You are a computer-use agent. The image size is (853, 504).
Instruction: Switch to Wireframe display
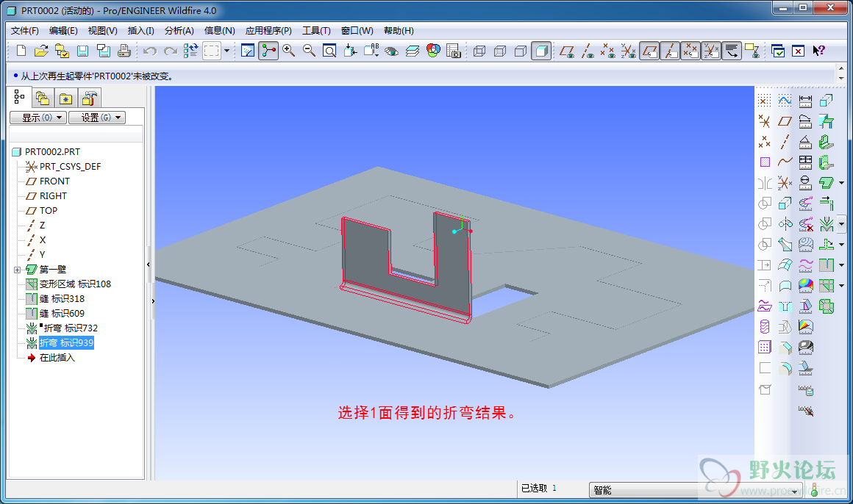(479, 51)
